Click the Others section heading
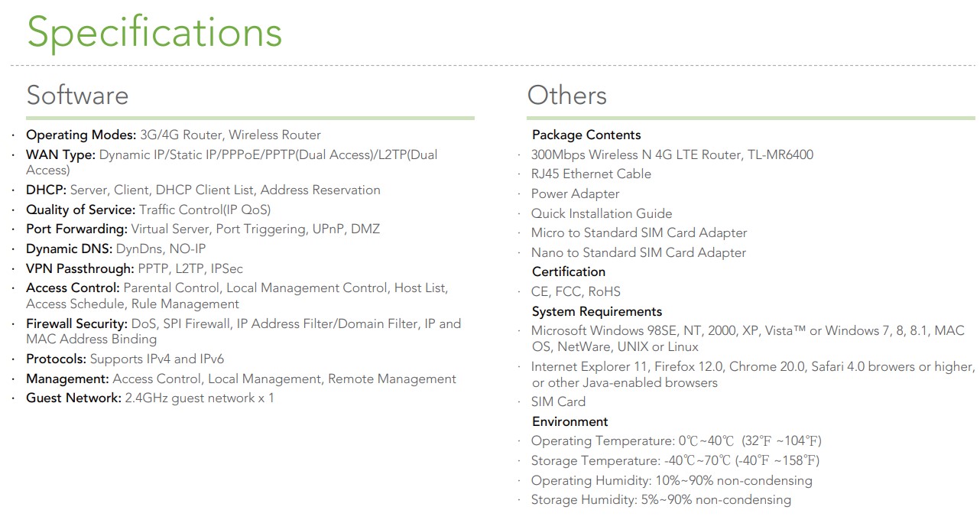The height and width of the screenshot is (520, 980). (566, 96)
